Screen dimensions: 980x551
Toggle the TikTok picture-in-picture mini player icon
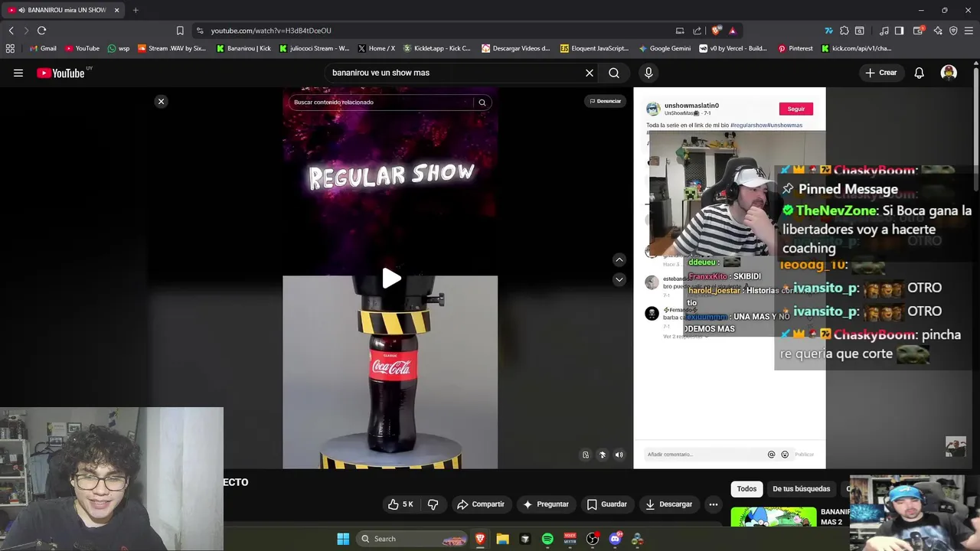pyautogui.click(x=586, y=455)
